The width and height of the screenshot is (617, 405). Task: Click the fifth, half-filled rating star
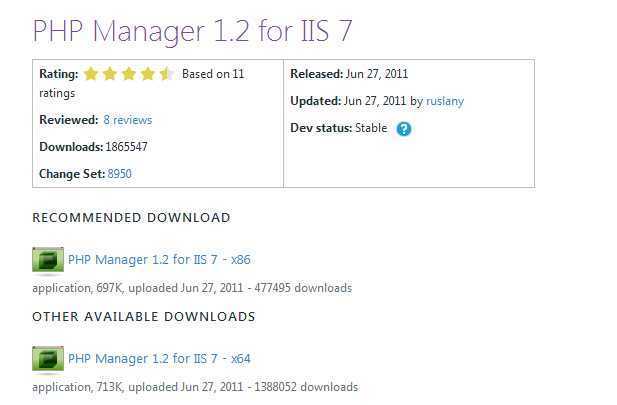coord(166,74)
